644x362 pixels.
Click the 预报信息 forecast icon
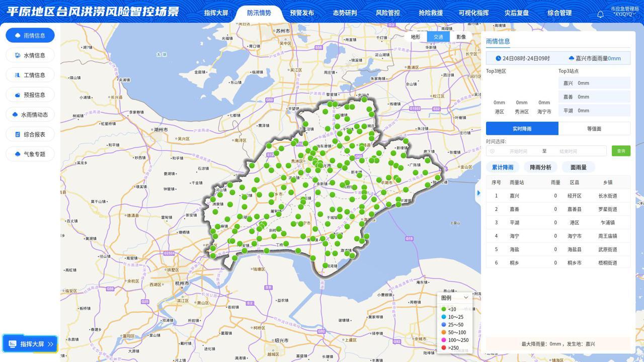[x=18, y=95]
